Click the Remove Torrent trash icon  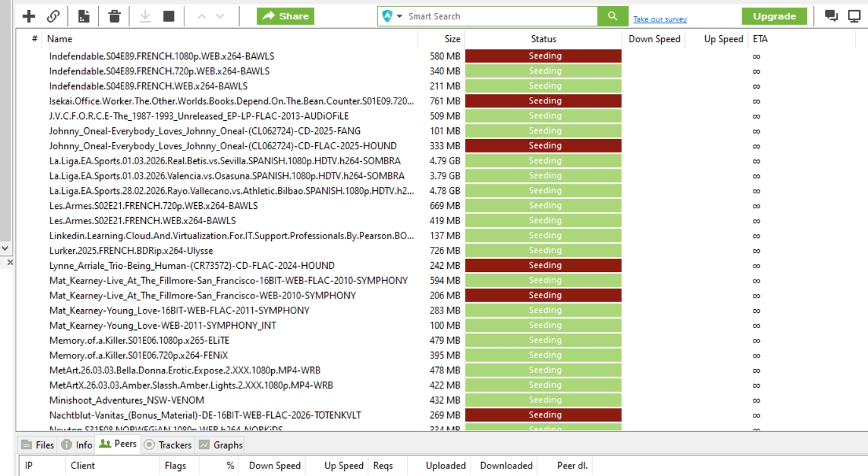[114, 16]
